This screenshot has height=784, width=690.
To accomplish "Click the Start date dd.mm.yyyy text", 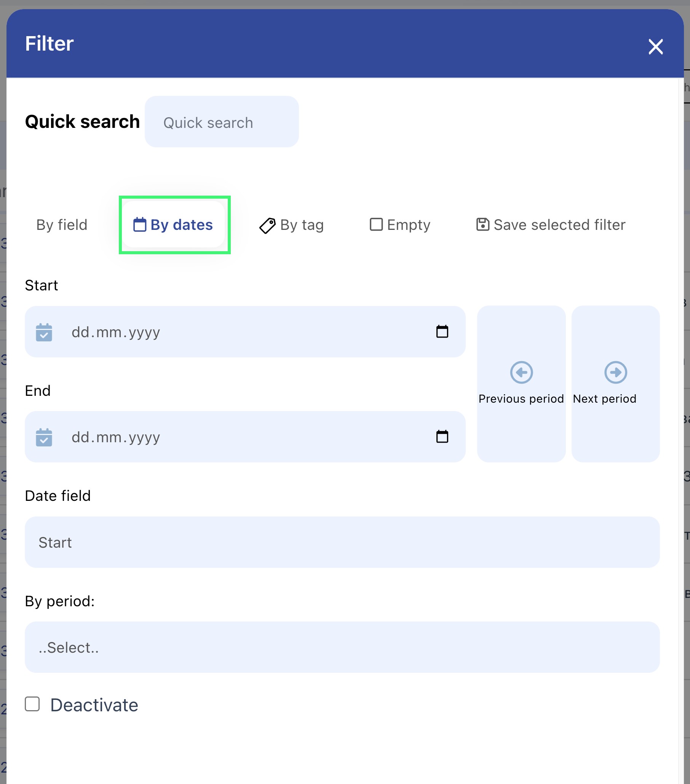I will 116,332.
